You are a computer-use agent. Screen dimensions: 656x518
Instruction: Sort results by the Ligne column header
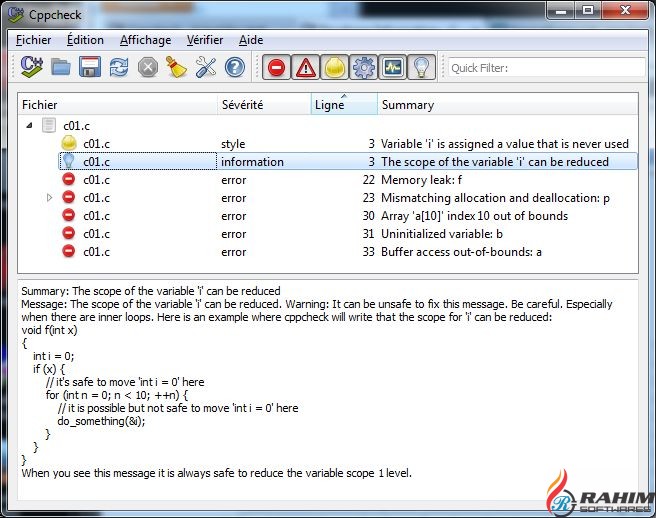(344, 105)
